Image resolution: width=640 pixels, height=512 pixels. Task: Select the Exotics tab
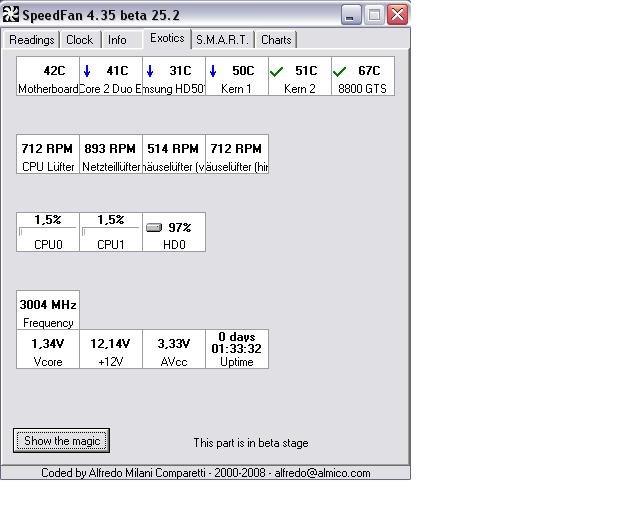coord(167,38)
